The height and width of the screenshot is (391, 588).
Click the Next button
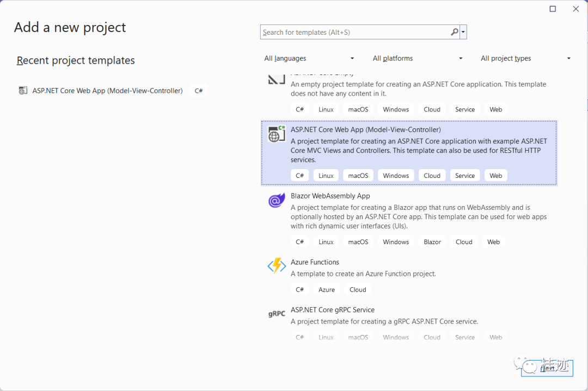pyautogui.click(x=547, y=368)
